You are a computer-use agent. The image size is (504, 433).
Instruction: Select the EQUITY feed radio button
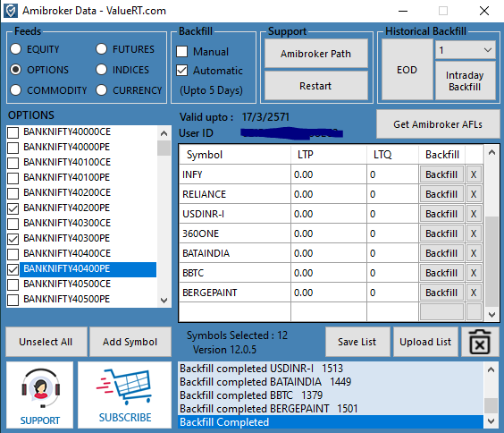[16, 49]
